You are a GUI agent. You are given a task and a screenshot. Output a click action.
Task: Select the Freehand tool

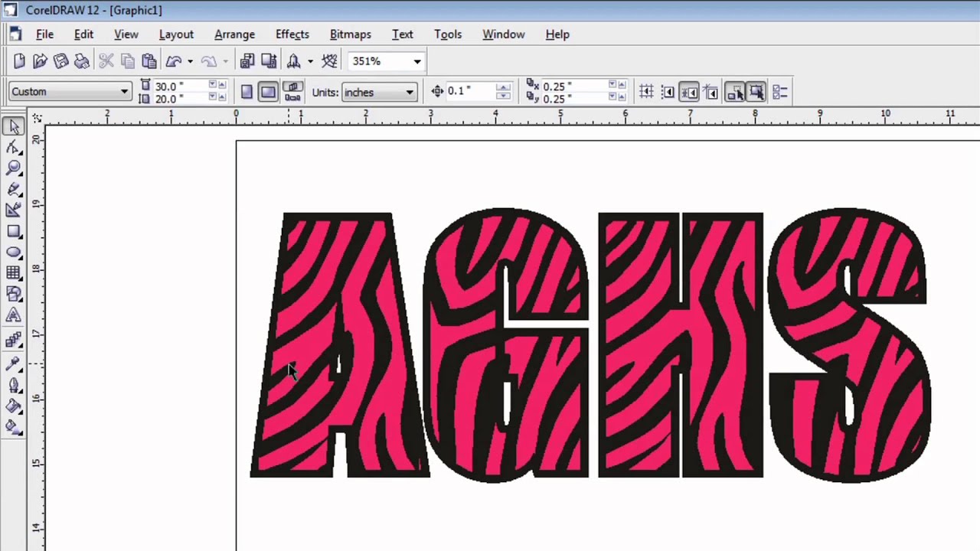click(x=14, y=189)
